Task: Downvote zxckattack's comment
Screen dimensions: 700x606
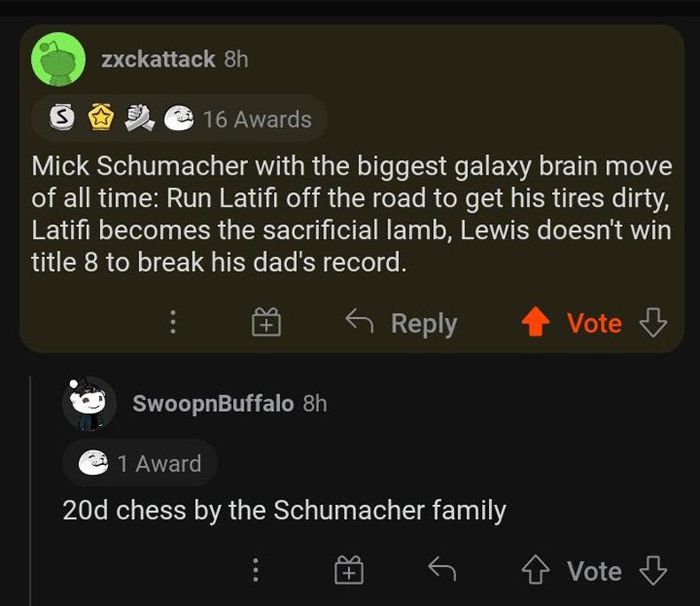Action: [653, 323]
